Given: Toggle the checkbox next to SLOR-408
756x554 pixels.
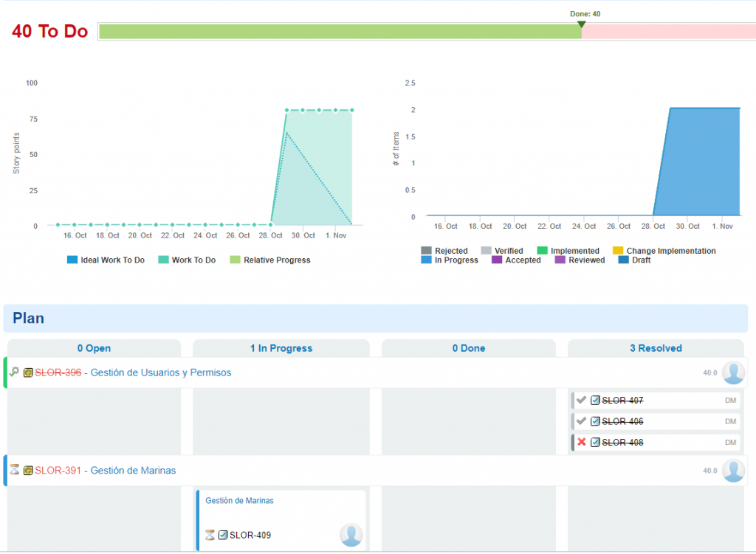Looking at the screenshot, I should (596, 442).
